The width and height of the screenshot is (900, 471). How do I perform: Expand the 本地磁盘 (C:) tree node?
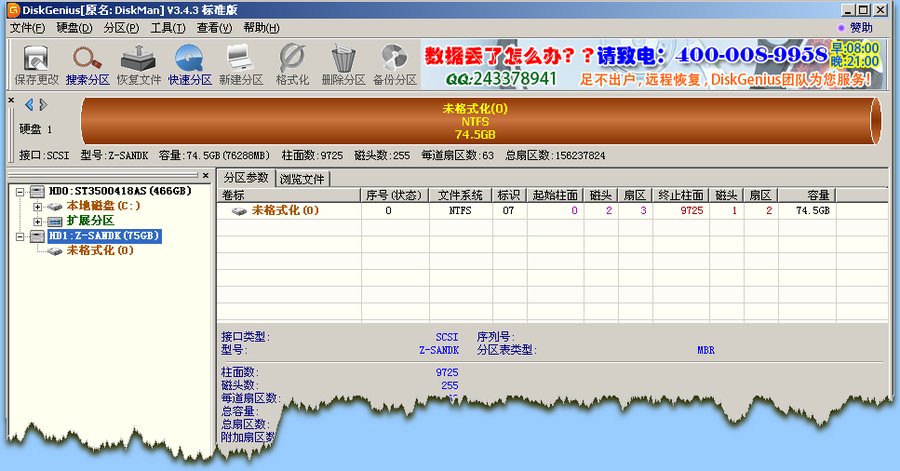pyautogui.click(x=37, y=207)
